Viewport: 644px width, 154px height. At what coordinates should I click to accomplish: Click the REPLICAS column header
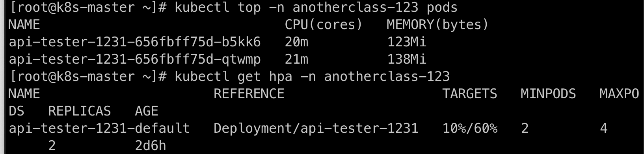click(x=80, y=111)
